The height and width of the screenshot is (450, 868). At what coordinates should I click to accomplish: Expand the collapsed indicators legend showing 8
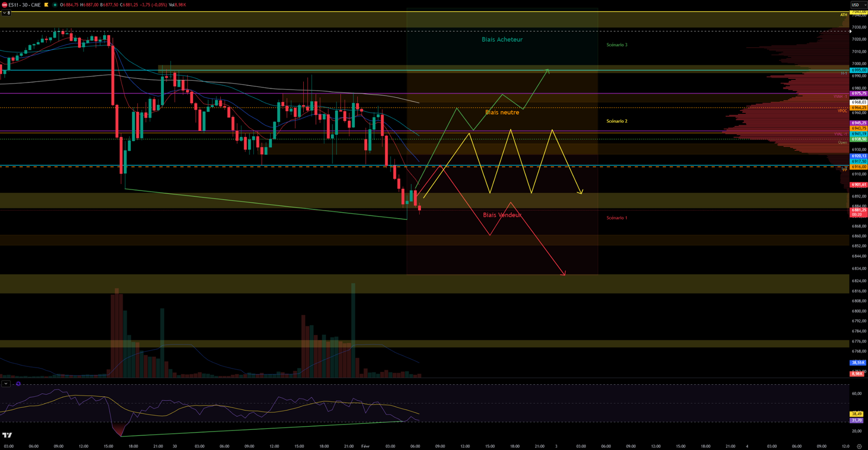pos(6,12)
